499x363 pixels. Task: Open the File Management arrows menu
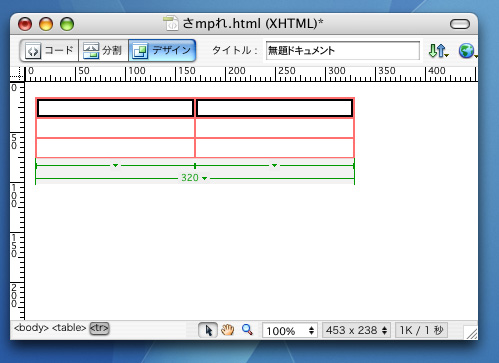pyautogui.click(x=438, y=51)
